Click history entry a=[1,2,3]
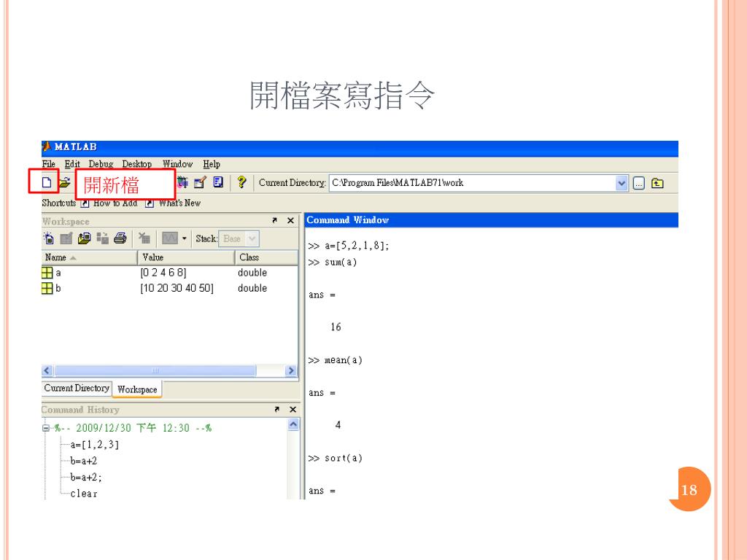Viewport: 747px width, 560px height. pyautogui.click(x=95, y=445)
